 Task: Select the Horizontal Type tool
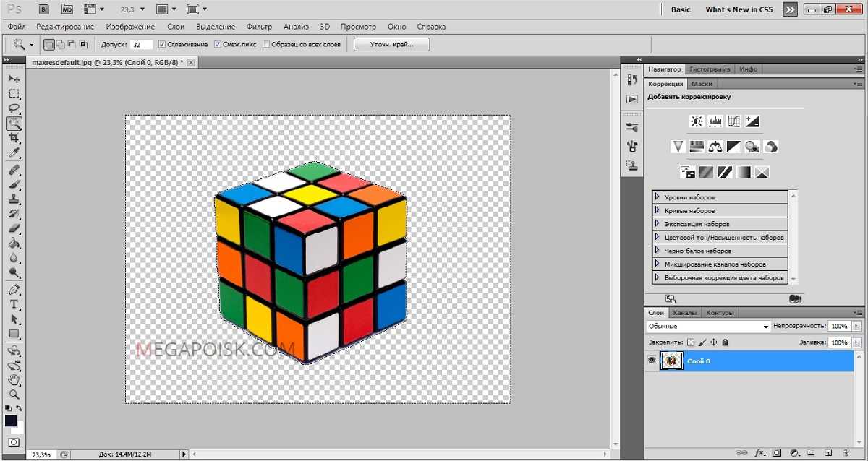click(14, 304)
